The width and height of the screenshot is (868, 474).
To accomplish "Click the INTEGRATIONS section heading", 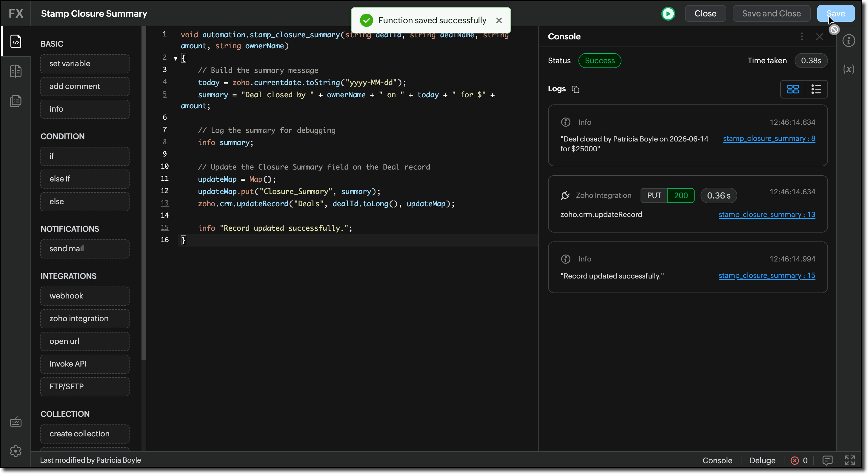I will [x=68, y=276].
